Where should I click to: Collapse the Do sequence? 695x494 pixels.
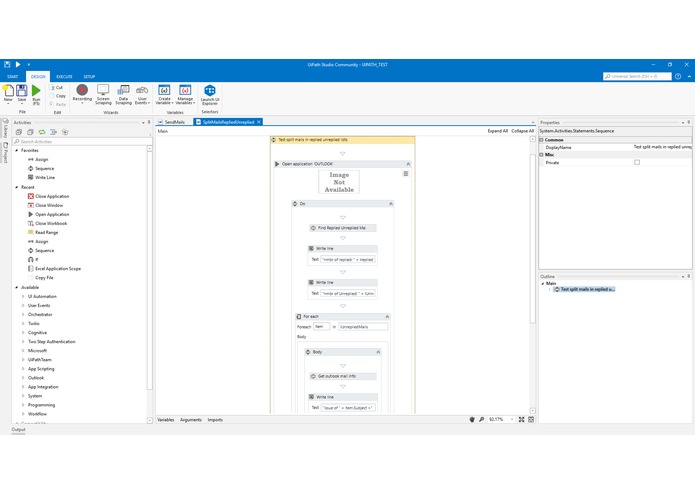(391, 204)
